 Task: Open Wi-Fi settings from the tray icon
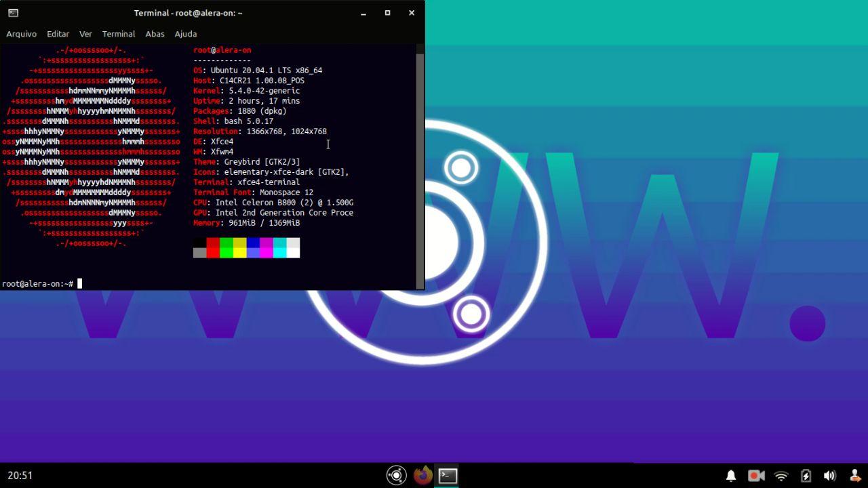pos(780,475)
